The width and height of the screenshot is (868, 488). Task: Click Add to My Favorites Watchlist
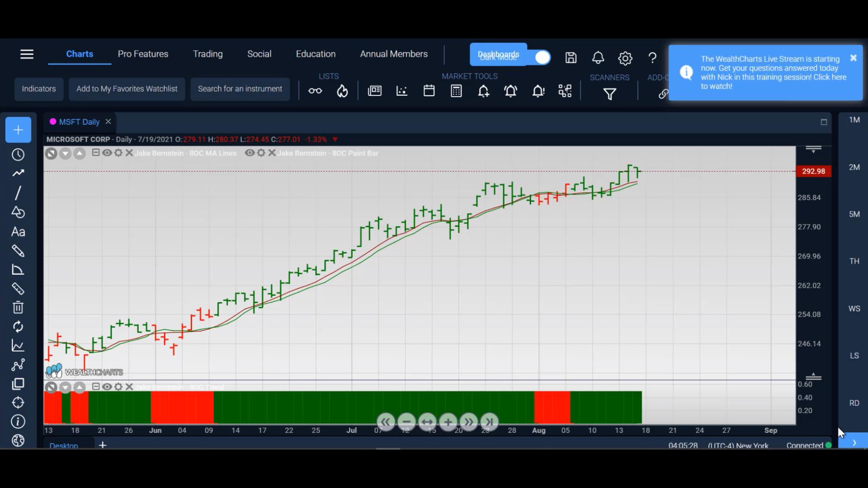(127, 89)
